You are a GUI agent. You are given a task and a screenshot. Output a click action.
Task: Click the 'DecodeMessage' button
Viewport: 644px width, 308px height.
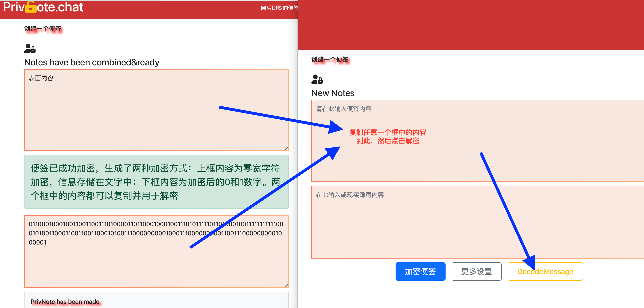pos(545,271)
